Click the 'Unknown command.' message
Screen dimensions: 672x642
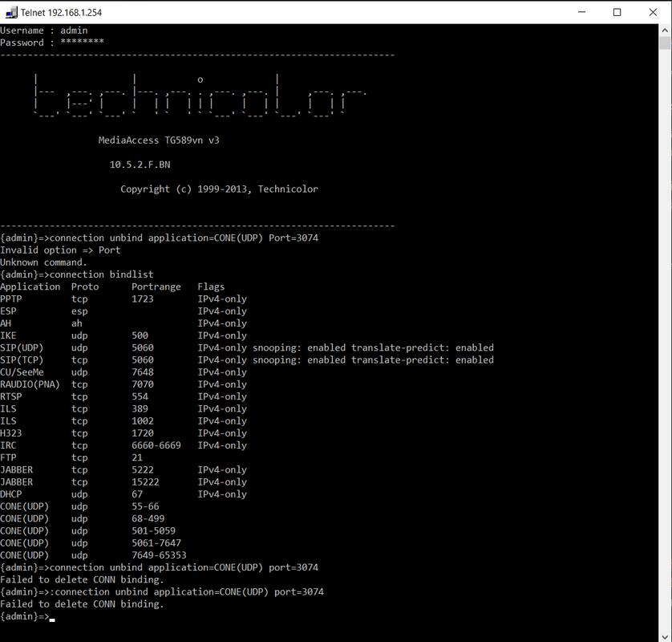coord(44,262)
